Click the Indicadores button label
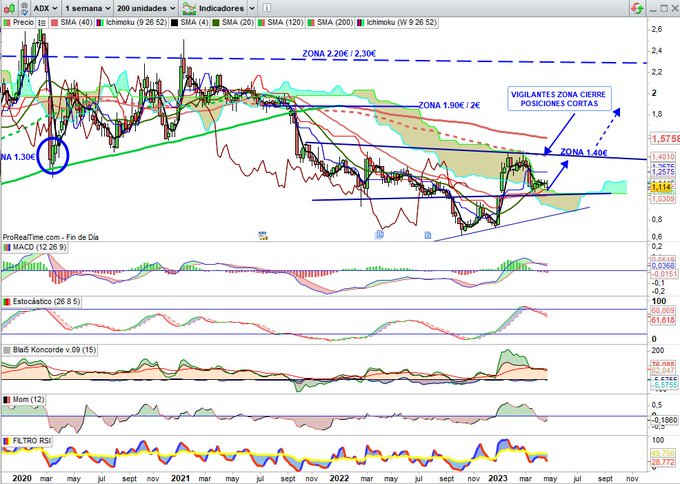 [221, 8]
